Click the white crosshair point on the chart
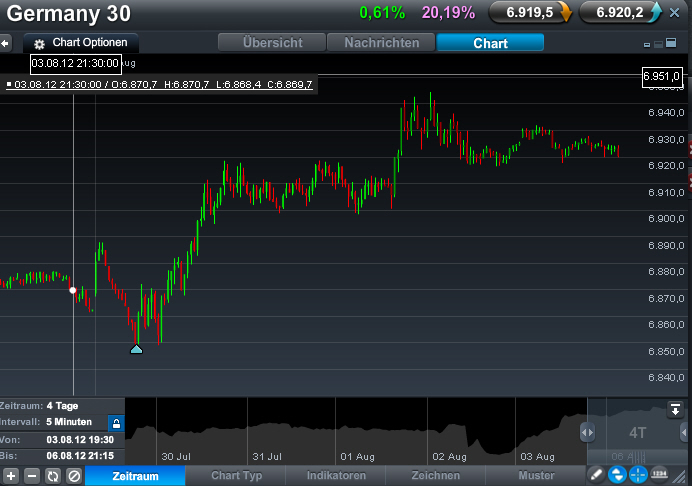 click(73, 290)
